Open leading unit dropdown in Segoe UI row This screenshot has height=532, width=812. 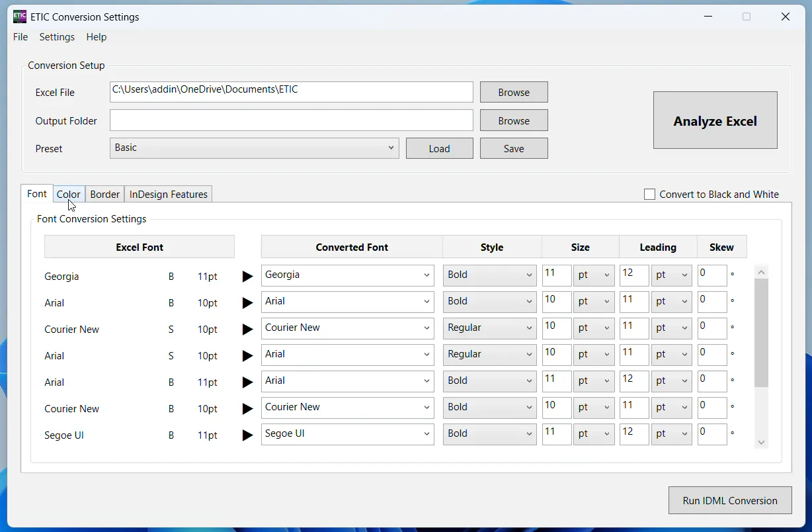coord(672,434)
